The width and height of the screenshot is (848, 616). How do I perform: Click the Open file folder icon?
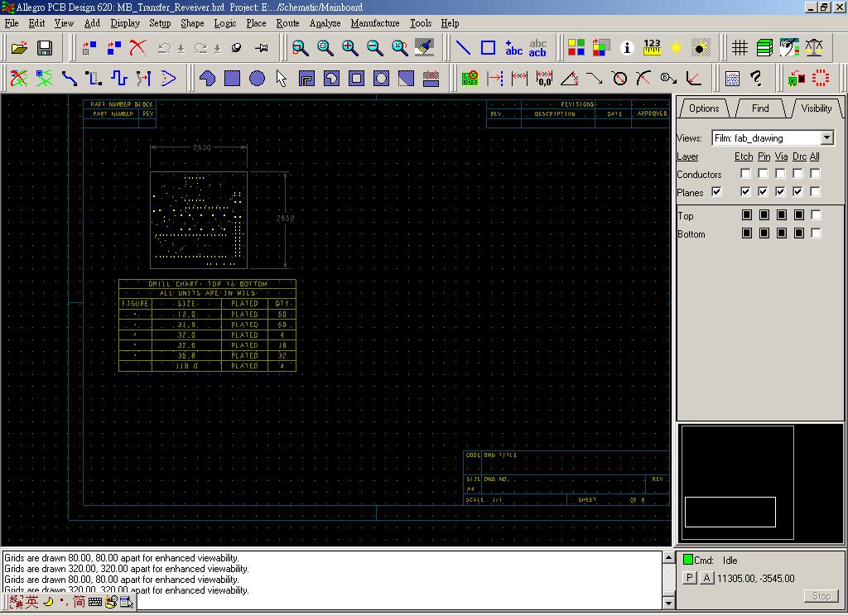point(19,48)
